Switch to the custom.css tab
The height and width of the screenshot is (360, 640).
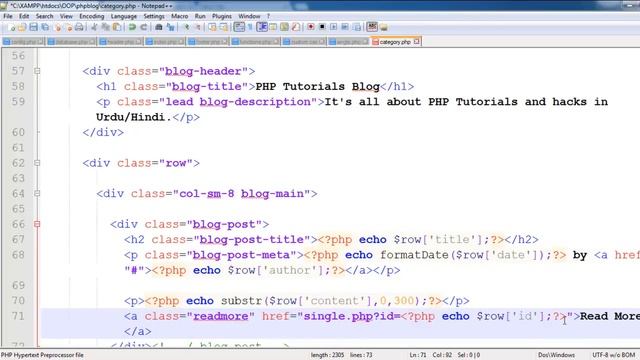click(304, 42)
